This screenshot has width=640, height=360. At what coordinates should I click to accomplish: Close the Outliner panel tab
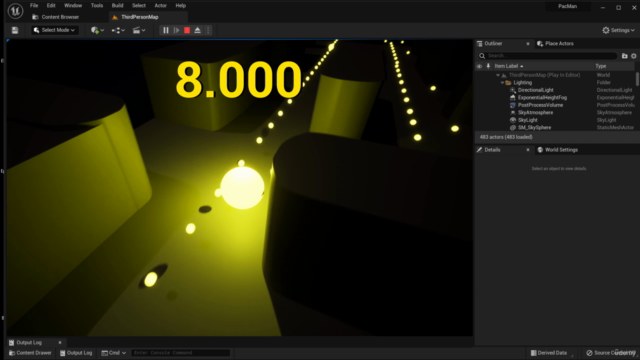(528, 44)
